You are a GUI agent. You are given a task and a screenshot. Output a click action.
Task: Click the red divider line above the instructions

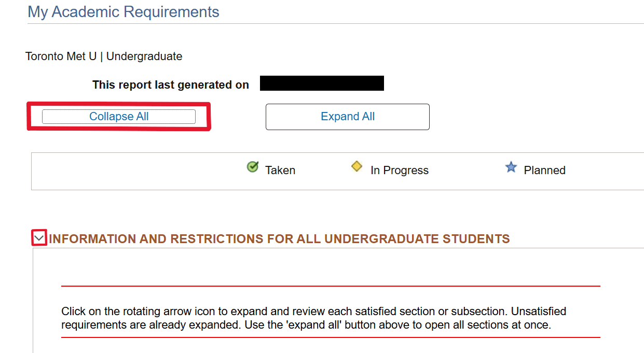pos(331,284)
